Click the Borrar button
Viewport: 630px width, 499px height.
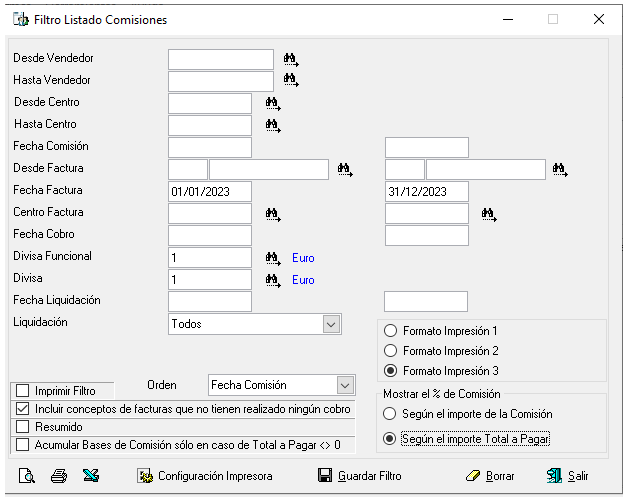click(490, 476)
